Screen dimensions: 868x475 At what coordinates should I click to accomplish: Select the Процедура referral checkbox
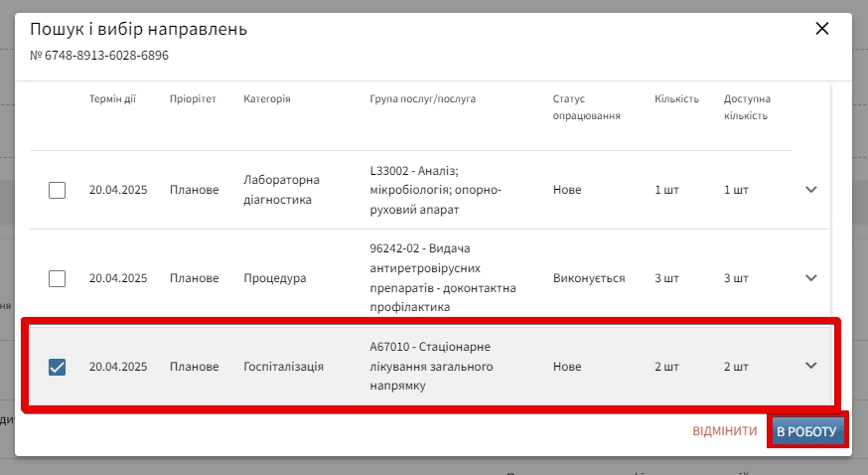[58, 278]
